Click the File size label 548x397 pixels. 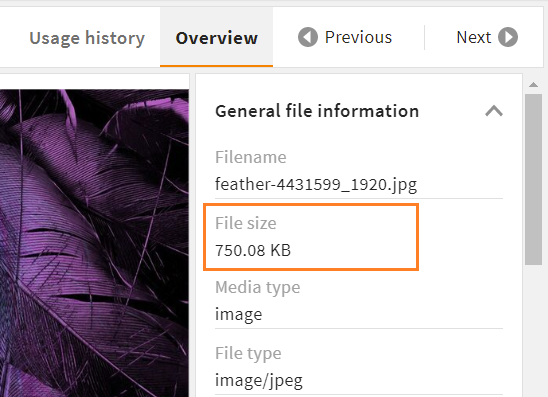(246, 223)
